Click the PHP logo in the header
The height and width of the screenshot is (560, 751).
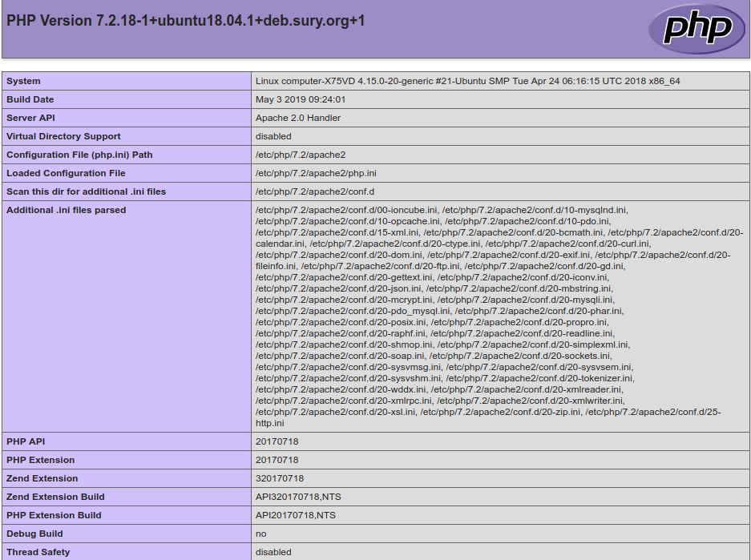(696, 29)
